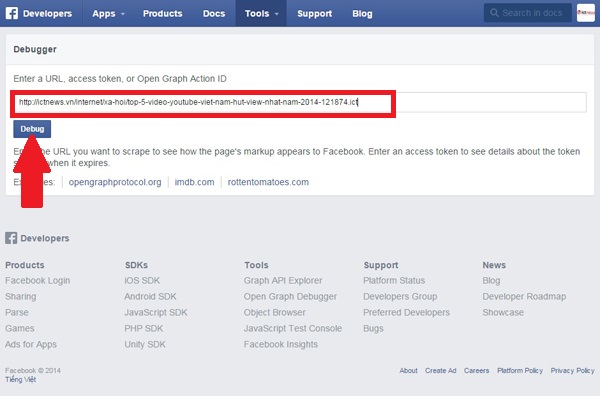The image size is (600, 396).
Task: Open the Careers link at bottom
Action: 476,370
